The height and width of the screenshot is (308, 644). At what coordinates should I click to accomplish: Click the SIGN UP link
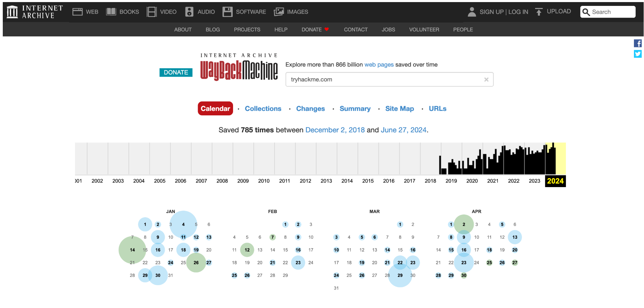tap(491, 12)
